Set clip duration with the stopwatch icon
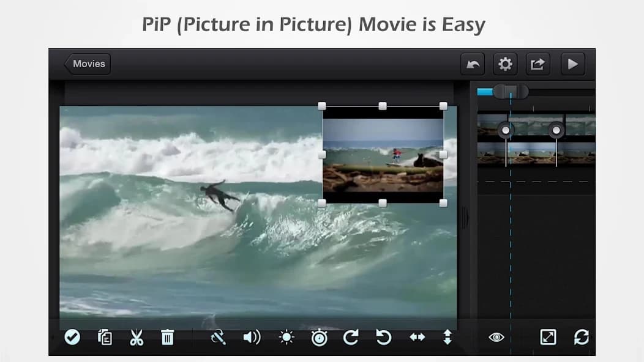 tap(318, 337)
